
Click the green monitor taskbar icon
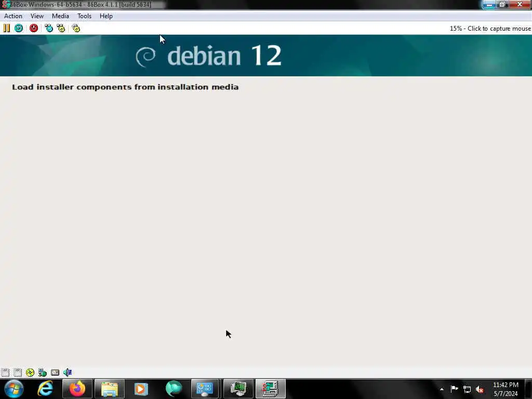point(238,389)
